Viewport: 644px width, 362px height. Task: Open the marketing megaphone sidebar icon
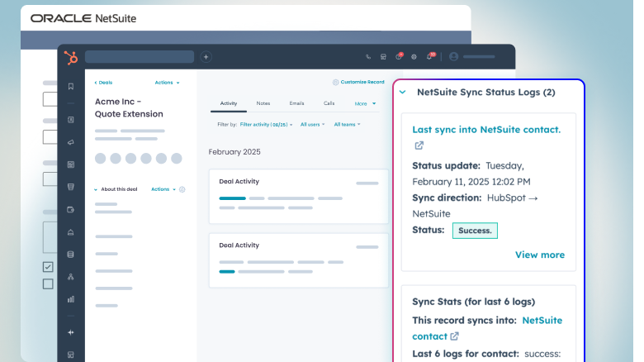[x=71, y=142]
